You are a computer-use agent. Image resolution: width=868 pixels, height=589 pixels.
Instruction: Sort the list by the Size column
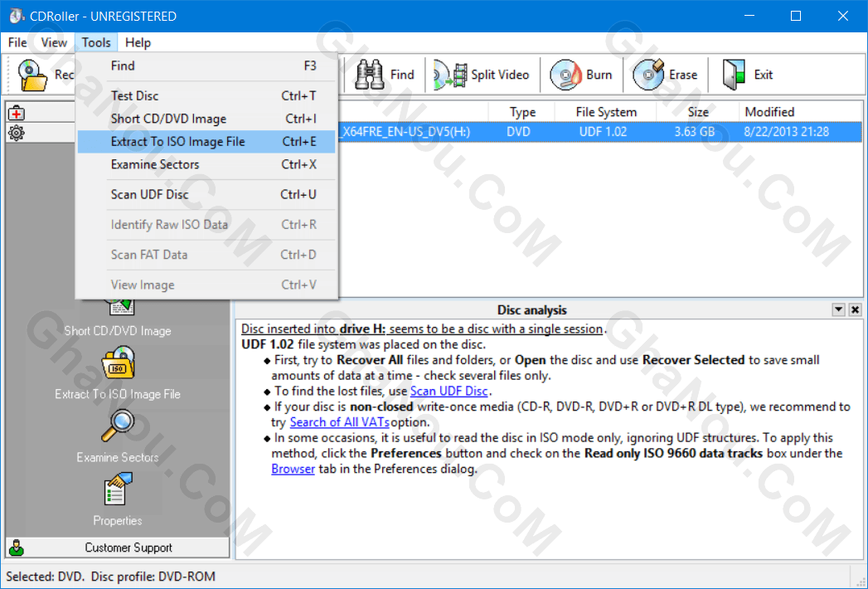pyautogui.click(x=698, y=112)
